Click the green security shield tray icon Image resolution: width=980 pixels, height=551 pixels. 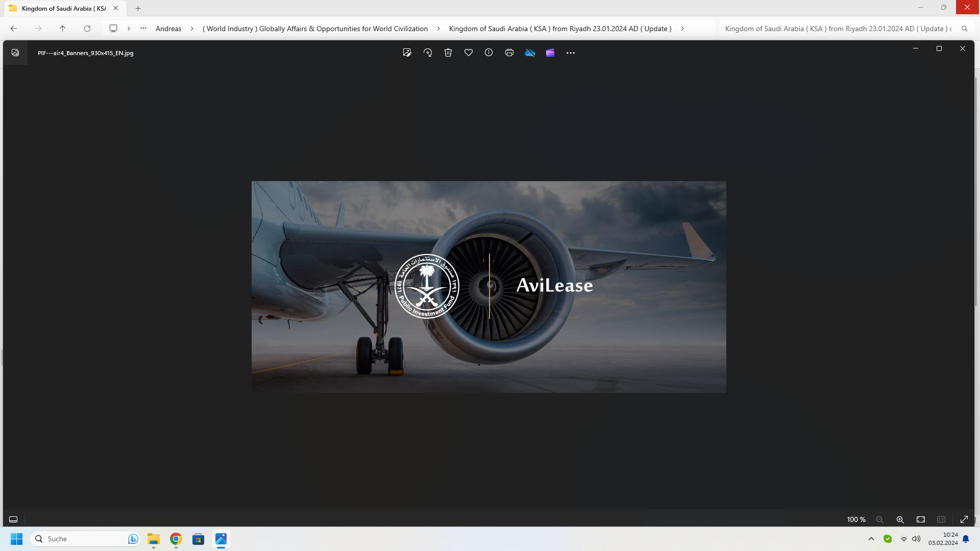click(x=888, y=539)
